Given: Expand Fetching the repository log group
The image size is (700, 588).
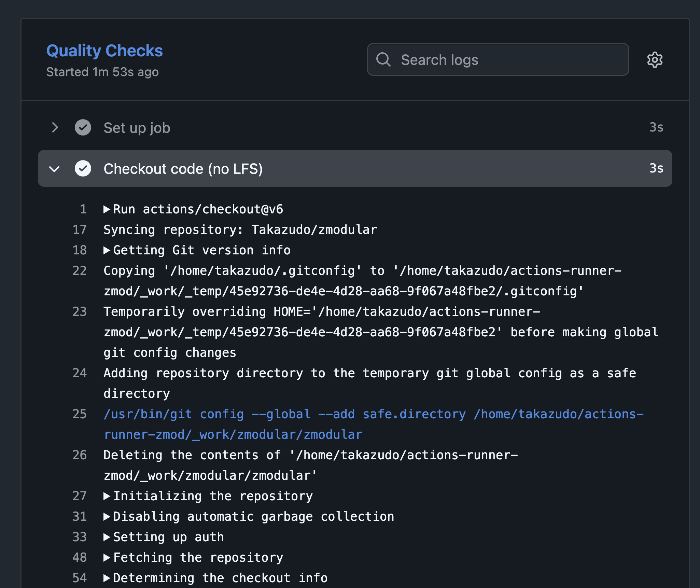Looking at the screenshot, I should (x=107, y=558).
